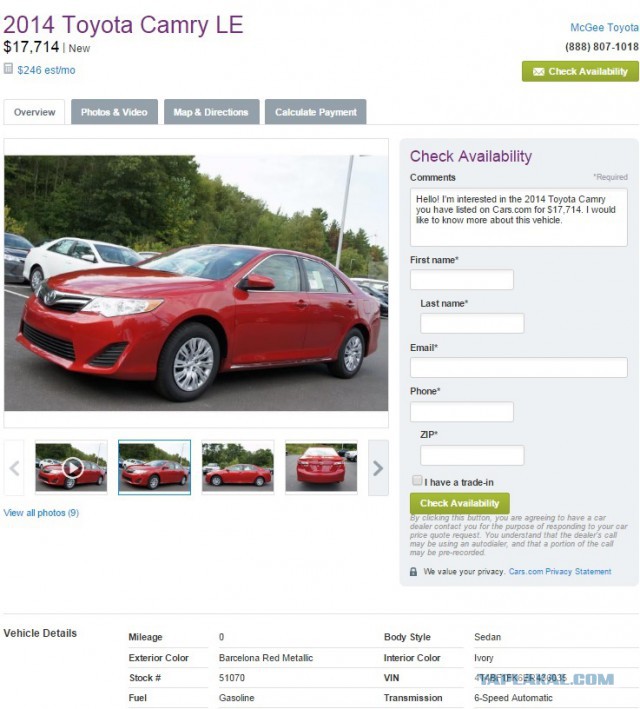
Task: Click the top Check Availability button with envelope
Action: (580, 71)
